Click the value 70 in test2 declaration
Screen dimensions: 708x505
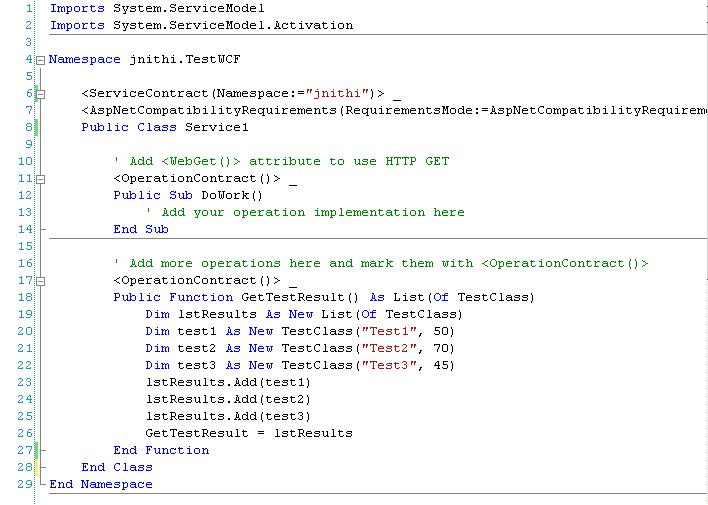click(x=441, y=348)
